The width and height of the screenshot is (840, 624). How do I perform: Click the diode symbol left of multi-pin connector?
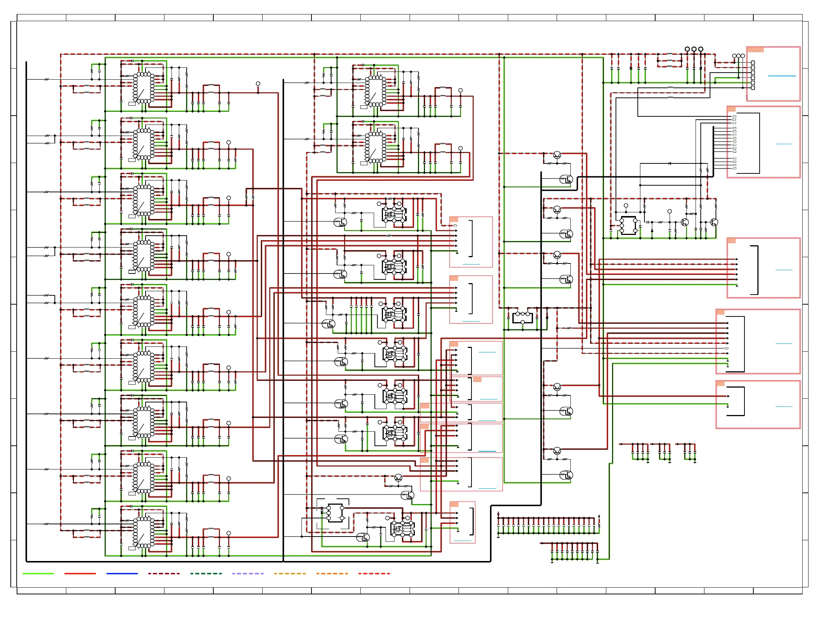[x=669, y=163]
